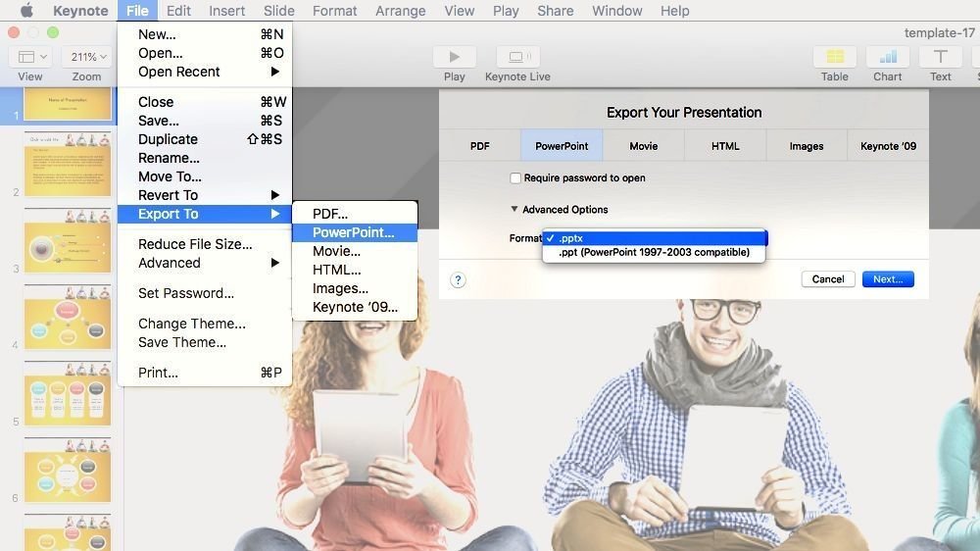Select PowerPoint... in Export submenu
This screenshot has width=980, height=551.
tap(355, 232)
